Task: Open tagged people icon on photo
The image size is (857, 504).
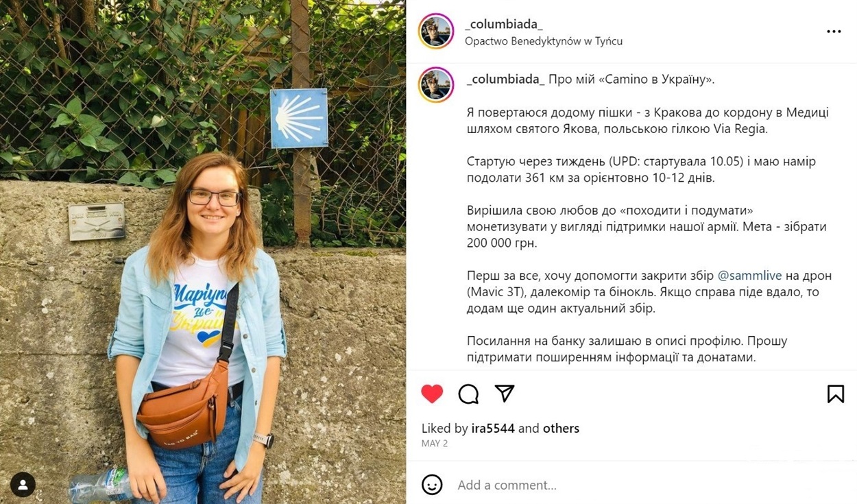Action: 23,484
